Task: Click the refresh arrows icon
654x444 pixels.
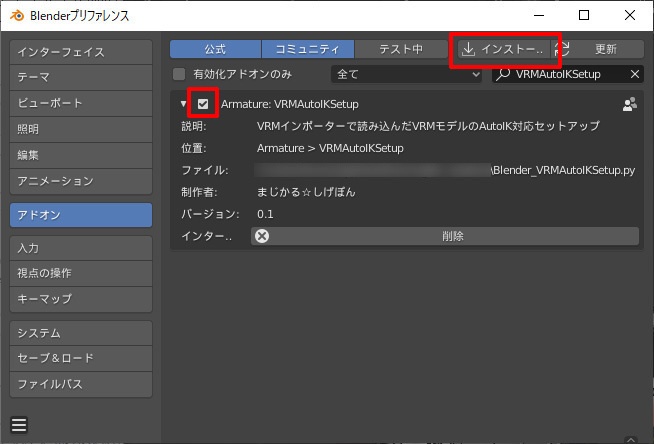Action: coord(562,49)
